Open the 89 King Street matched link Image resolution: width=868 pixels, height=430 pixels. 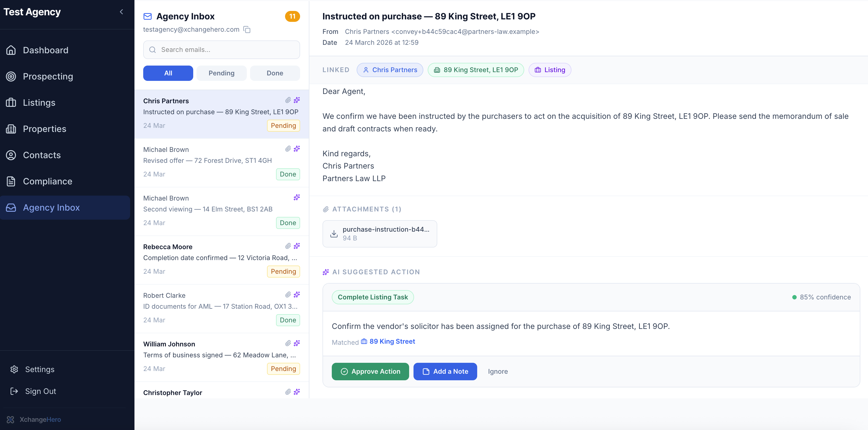pyautogui.click(x=392, y=341)
